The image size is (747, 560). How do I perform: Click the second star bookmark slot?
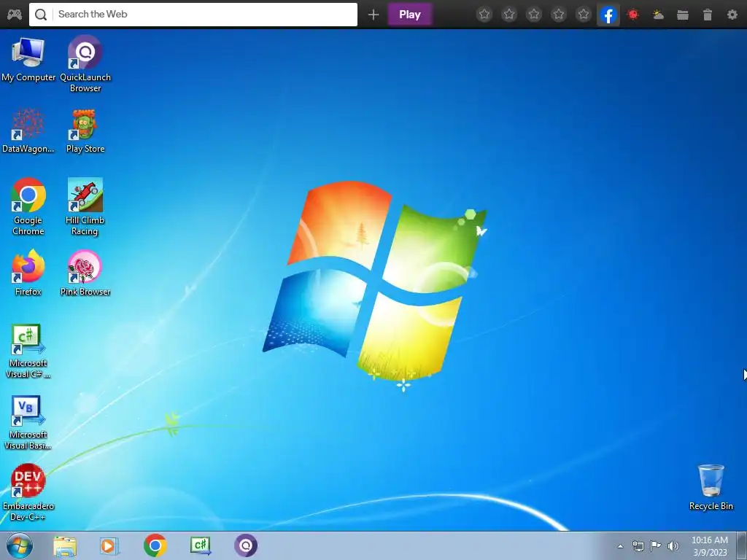(x=509, y=15)
